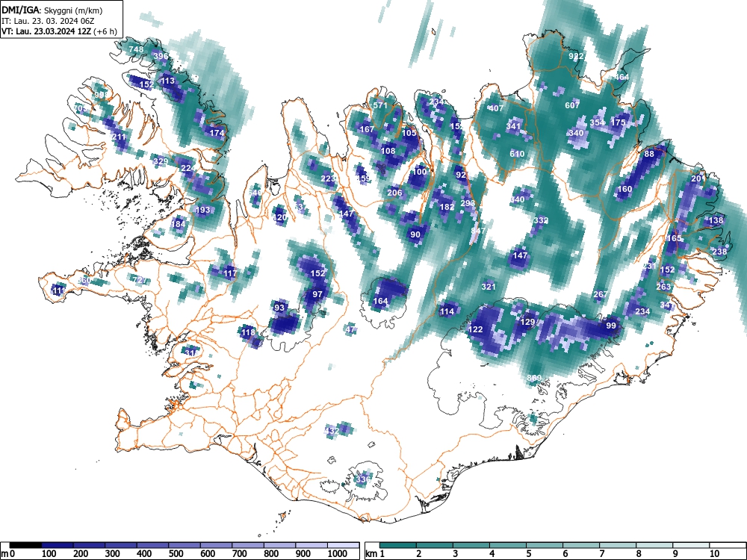Viewport: 747px width, 560px height.
Task: Click the map value 160
Action: click(x=624, y=189)
